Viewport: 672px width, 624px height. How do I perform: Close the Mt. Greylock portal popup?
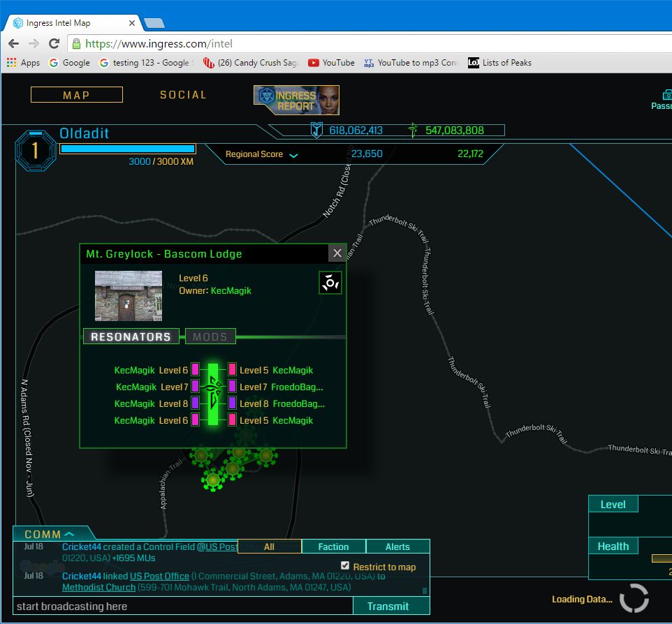click(x=337, y=253)
